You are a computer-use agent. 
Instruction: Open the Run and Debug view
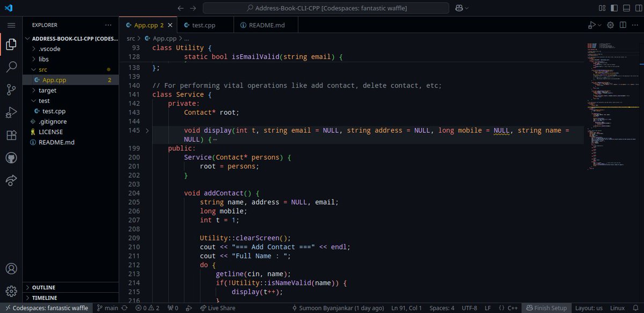coord(11,113)
